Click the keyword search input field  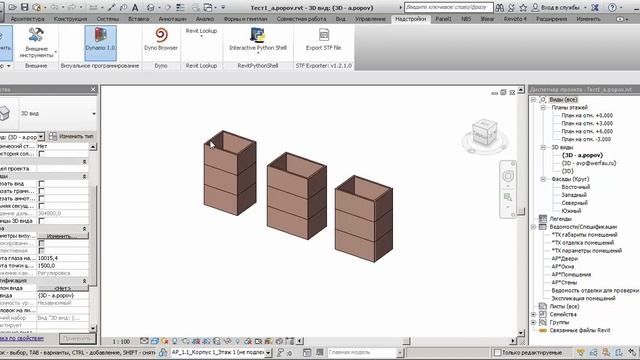tap(448, 7)
